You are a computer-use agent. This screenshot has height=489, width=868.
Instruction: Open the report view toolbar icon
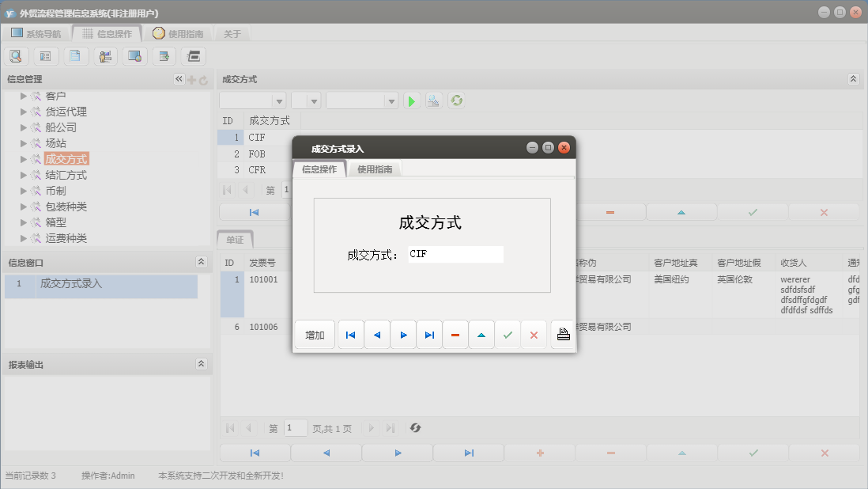[x=46, y=55]
